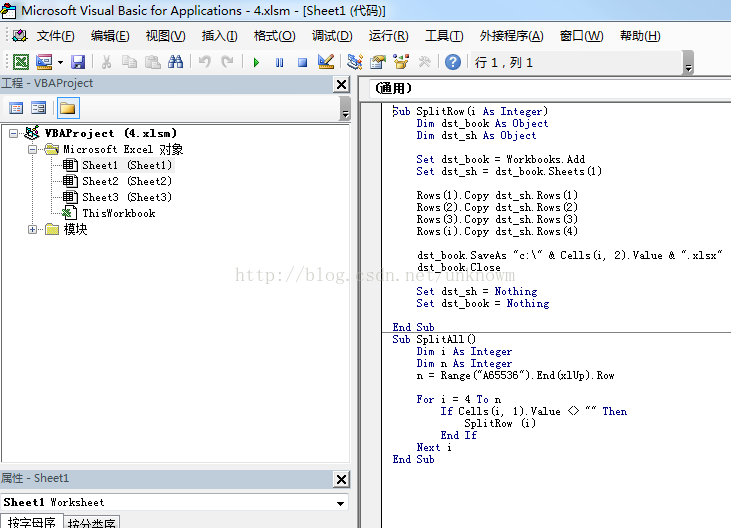Viewport: 731px width, 528px height.
Task: Open Find with the binoculars icon
Action: click(175, 62)
